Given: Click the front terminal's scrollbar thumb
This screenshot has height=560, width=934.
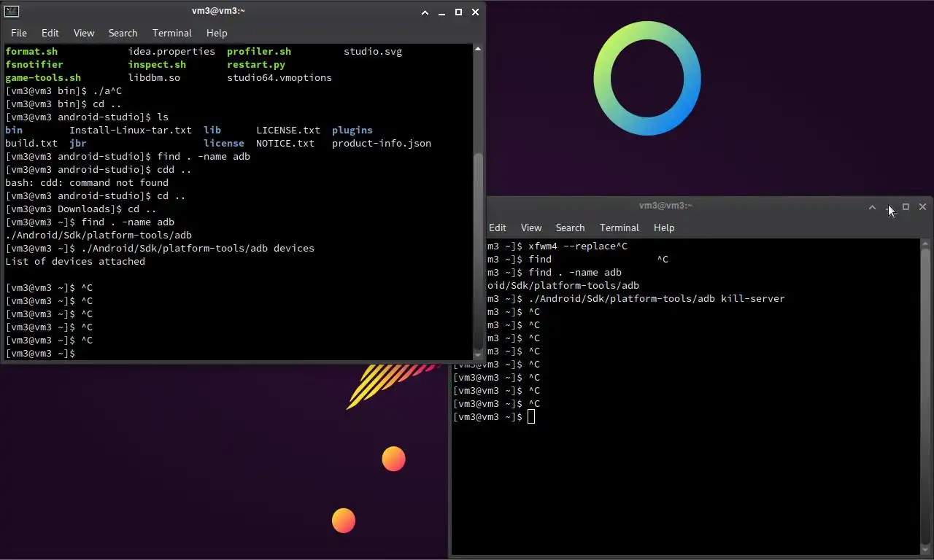Looking at the screenshot, I should click(478, 250).
